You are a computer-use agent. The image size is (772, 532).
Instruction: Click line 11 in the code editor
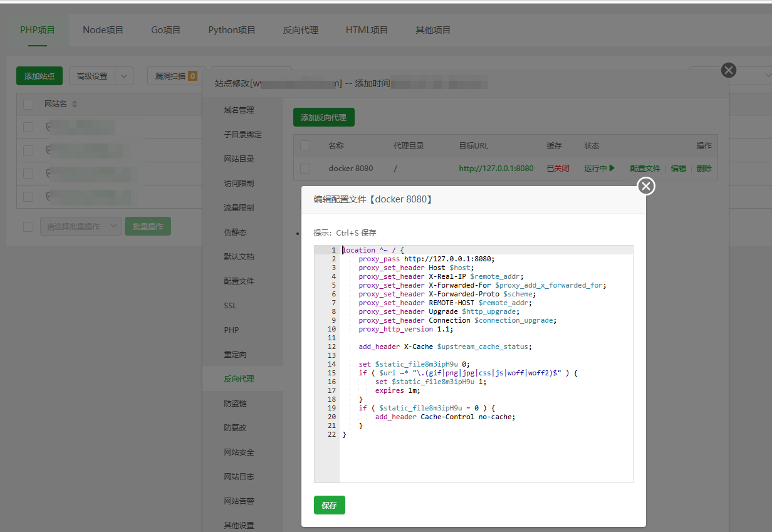click(x=439, y=338)
